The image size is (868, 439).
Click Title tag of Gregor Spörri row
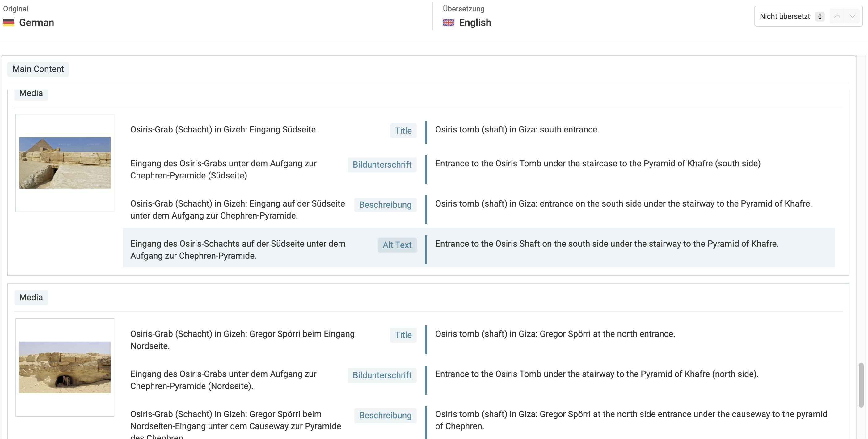[403, 335]
